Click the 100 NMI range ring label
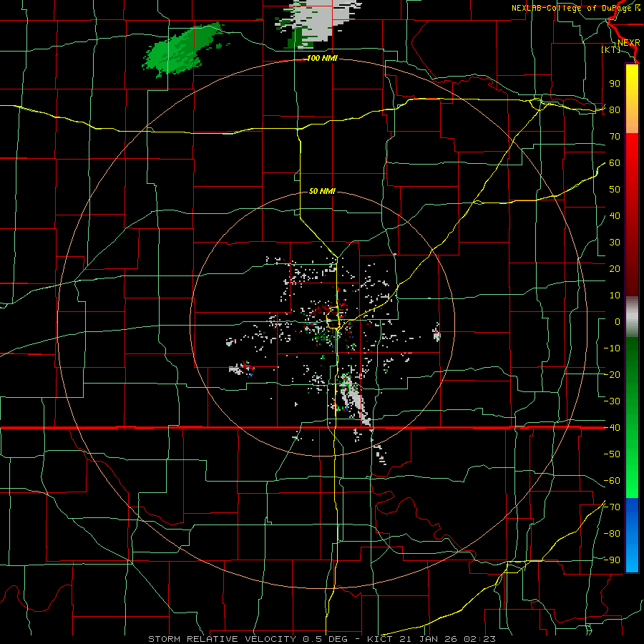This screenshot has width=644, height=644. 322,59
